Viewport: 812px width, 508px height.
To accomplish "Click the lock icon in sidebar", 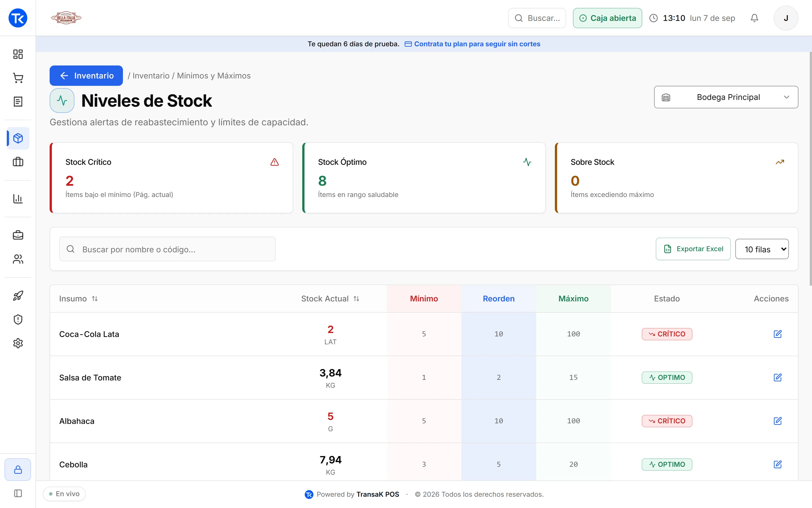I will 18,469.
